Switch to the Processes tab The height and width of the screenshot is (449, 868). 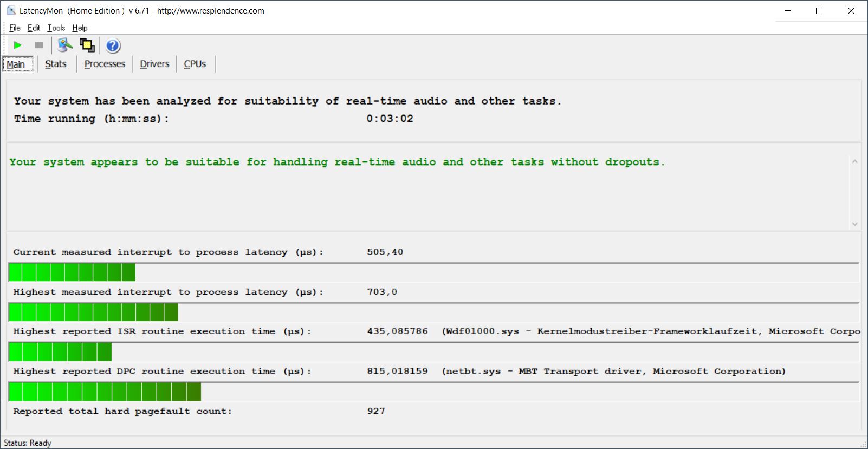click(105, 64)
